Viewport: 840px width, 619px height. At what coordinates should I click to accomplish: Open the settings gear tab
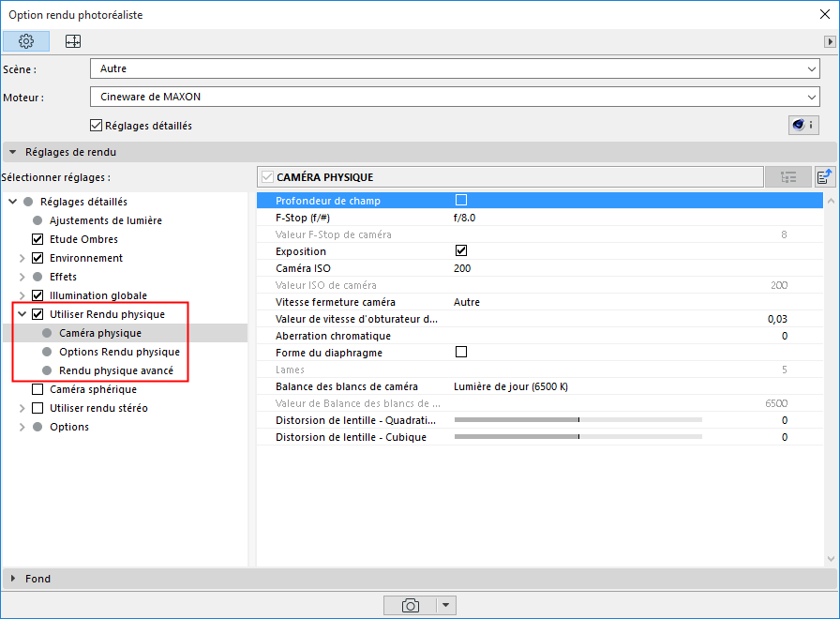[26, 41]
